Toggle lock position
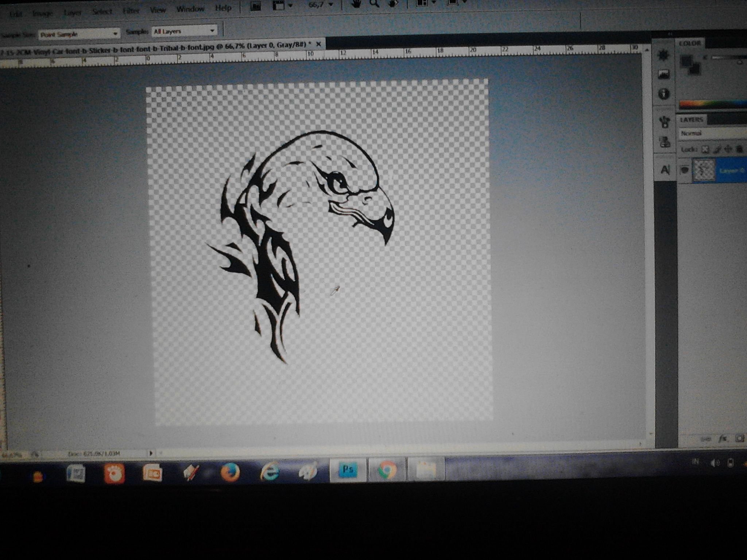The image size is (747, 560). tap(728, 149)
